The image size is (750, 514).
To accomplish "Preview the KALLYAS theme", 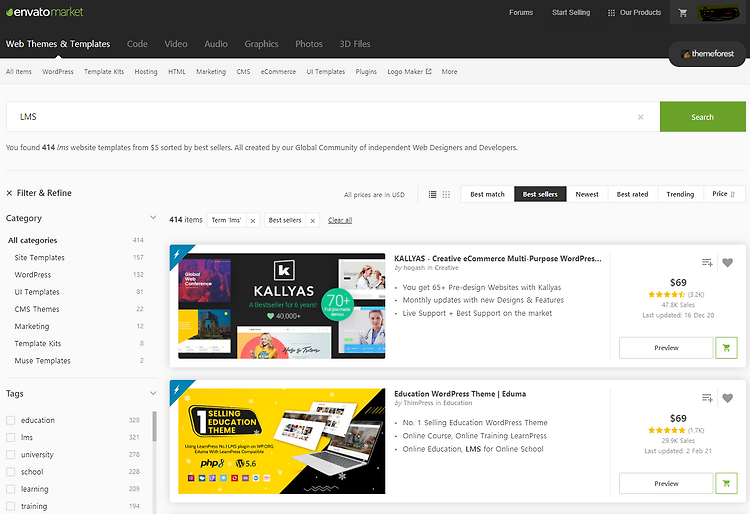I will point(666,348).
